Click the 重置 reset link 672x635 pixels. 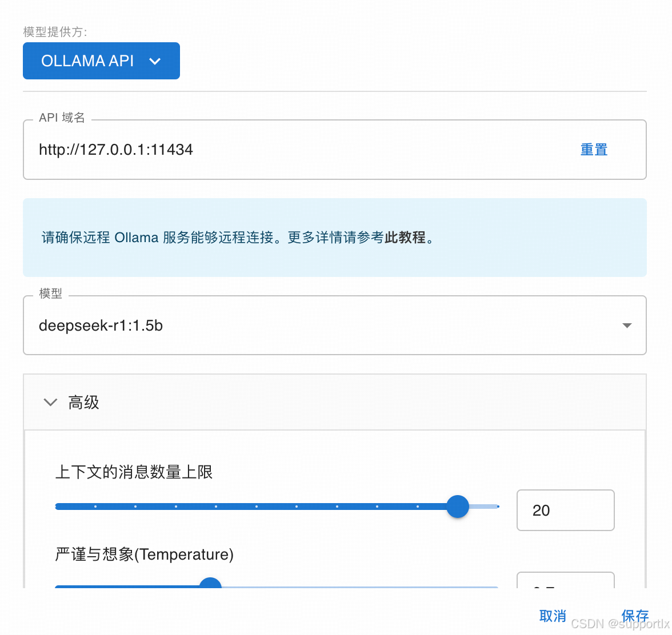point(594,150)
